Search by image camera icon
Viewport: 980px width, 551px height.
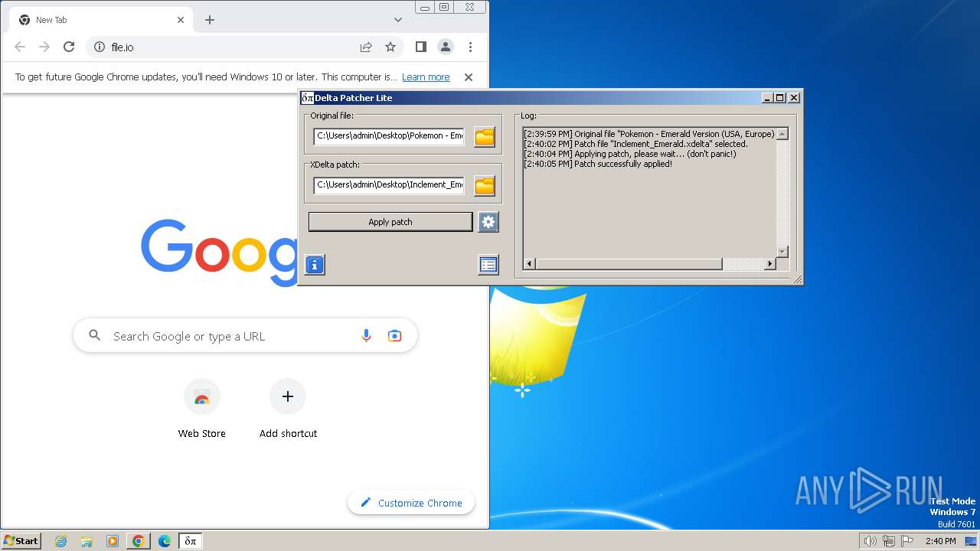pyautogui.click(x=394, y=336)
